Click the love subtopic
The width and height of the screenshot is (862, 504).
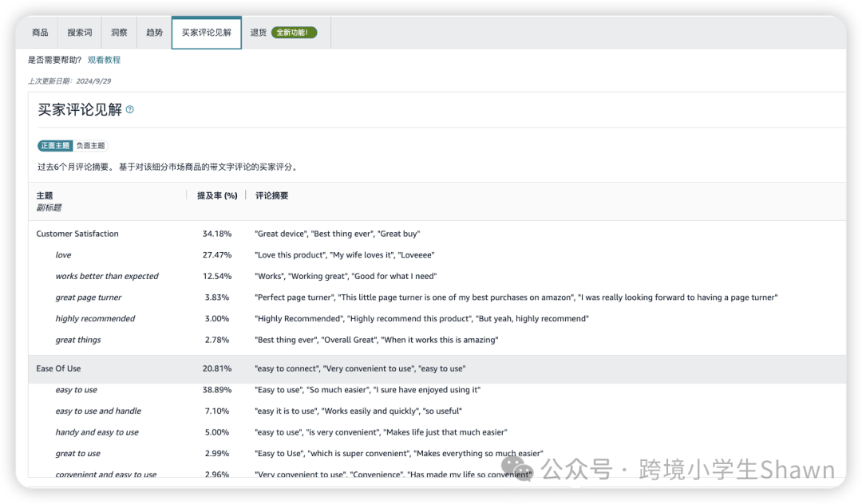click(x=63, y=254)
